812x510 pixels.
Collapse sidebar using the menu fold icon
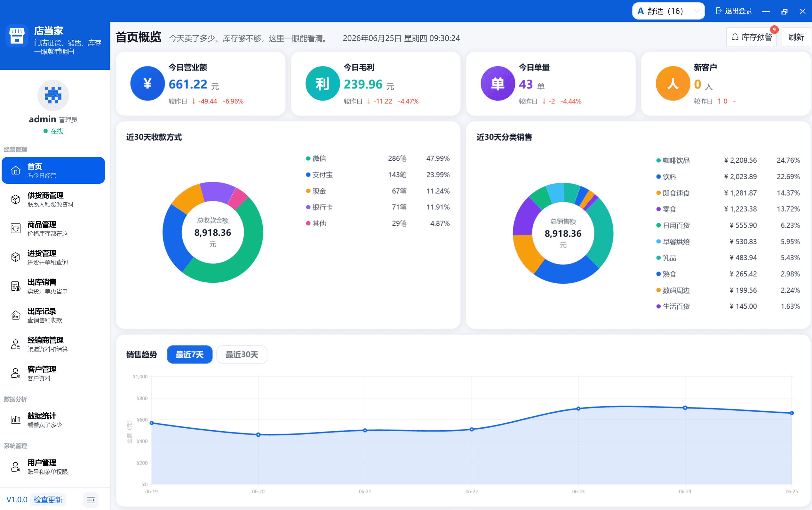[91, 499]
